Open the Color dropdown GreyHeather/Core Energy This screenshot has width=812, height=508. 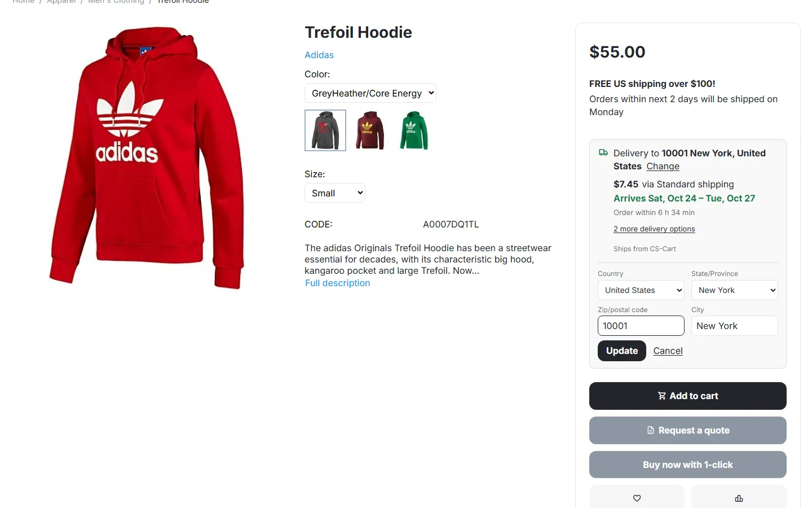click(x=370, y=93)
